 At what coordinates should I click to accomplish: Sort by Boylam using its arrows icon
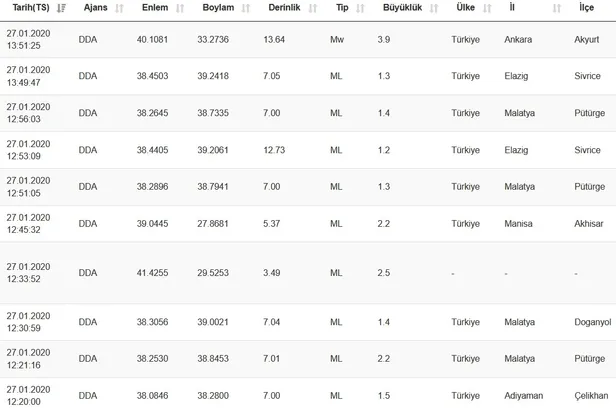tap(250, 8)
